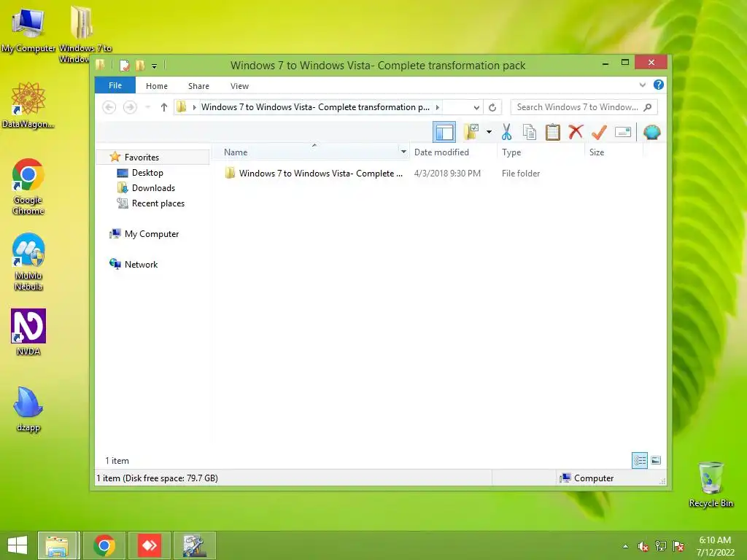The height and width of the screenshot is (560, 747).
Task: Open the Share ribbon tab
Action: point(198,86)
